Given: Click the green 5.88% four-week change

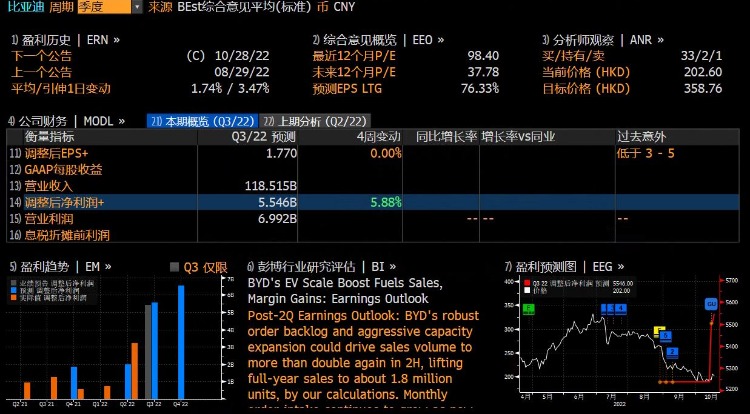Looking at the screenshot, I should (x=386, y=202).
